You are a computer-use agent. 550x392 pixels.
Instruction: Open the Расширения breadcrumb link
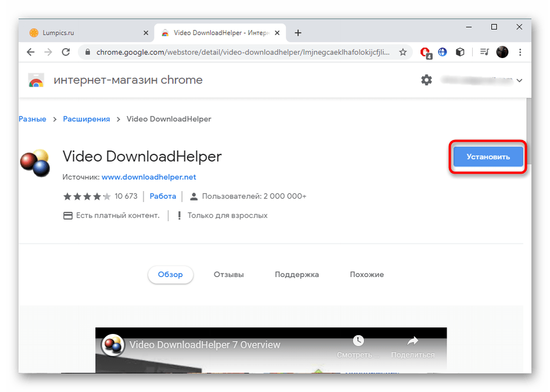pos(87,119)
